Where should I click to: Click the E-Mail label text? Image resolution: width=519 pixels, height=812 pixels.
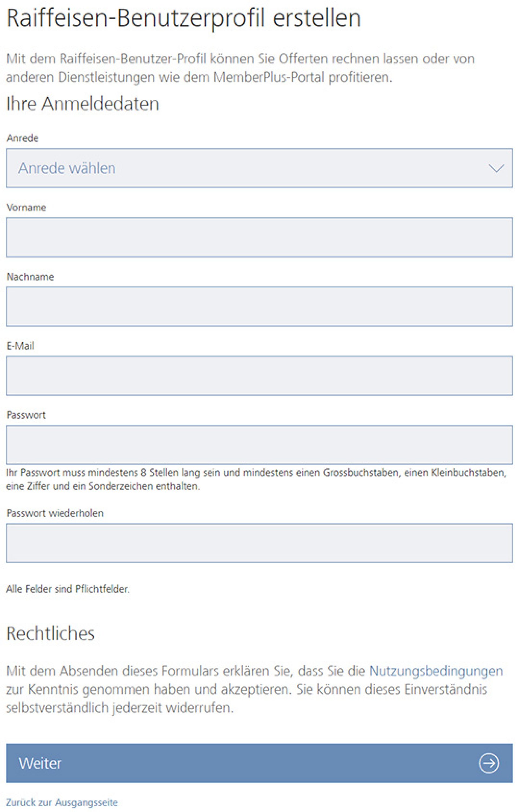pyautogui.click(x=20, y=346)
